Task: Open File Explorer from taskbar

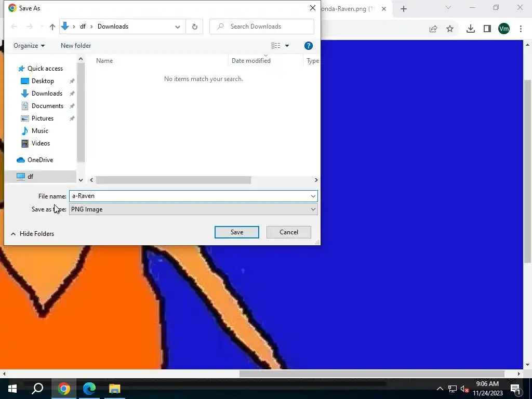Action: click(x=115, y=389)
